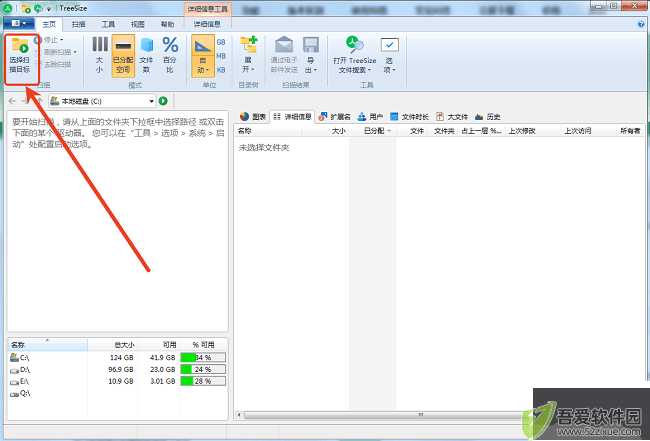The width and height of the screenshot is (650, 441).
Task: Select drive Q:\ in drive list
Action: point(20,393)
